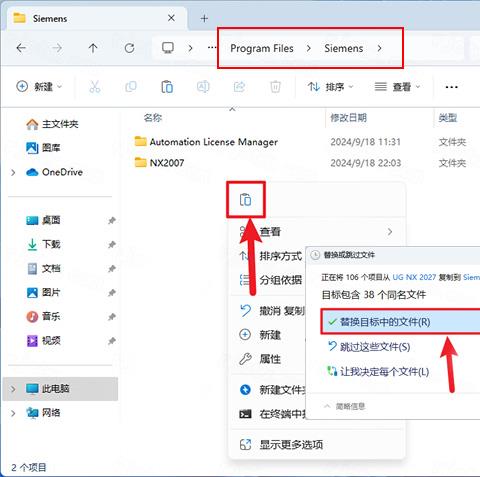Open 下载 downloads in sidebar
This screenshot has height=477, width=480.
(x=43, y=244)
